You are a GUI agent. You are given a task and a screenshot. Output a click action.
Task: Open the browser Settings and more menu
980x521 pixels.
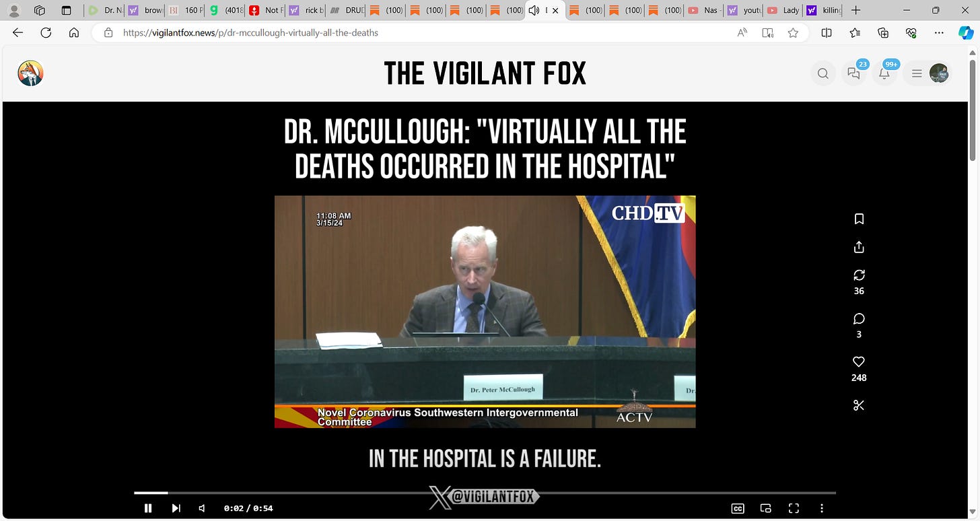pos(940,32)
